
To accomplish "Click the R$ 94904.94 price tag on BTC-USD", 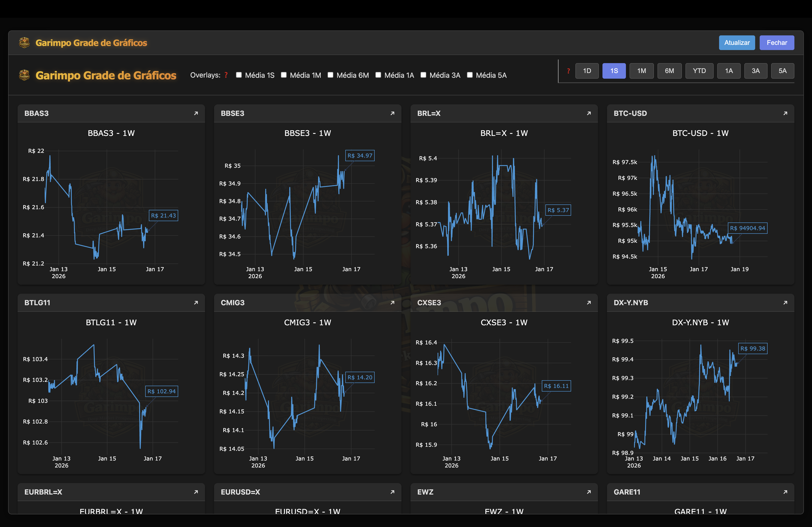I will click(x=747, y=228).
